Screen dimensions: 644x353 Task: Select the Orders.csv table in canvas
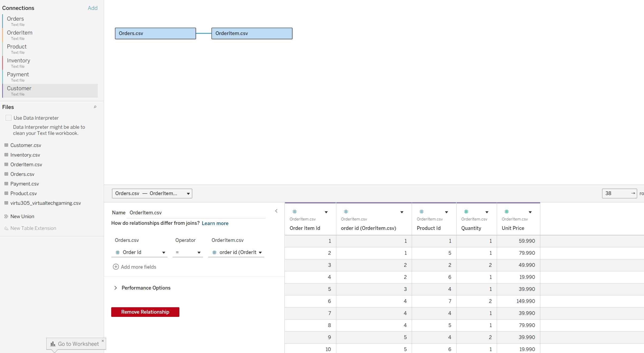pyautogui.click(x=155, y=33)
